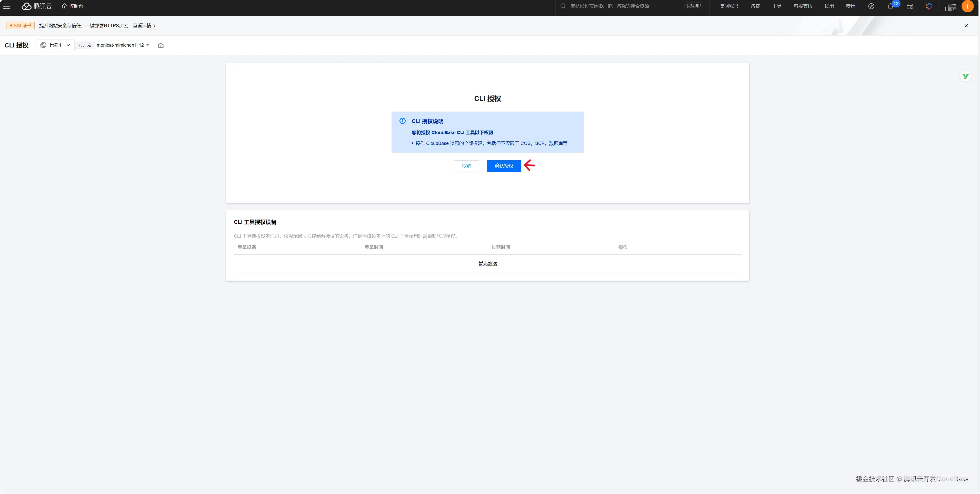Click the 取消 button

click(466, 166)
